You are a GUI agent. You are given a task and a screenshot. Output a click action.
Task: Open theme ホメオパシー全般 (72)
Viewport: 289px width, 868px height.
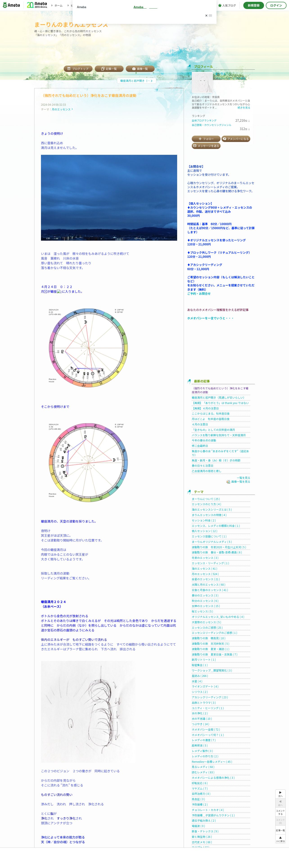tap(206, 729)
